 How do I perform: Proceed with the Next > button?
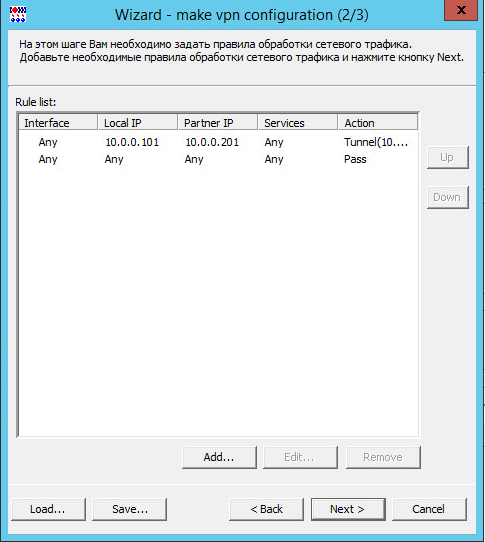click(348, 509)
